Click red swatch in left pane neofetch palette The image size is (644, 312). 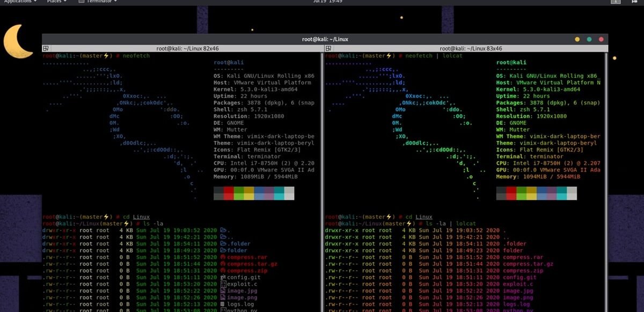tap(229, 193)
